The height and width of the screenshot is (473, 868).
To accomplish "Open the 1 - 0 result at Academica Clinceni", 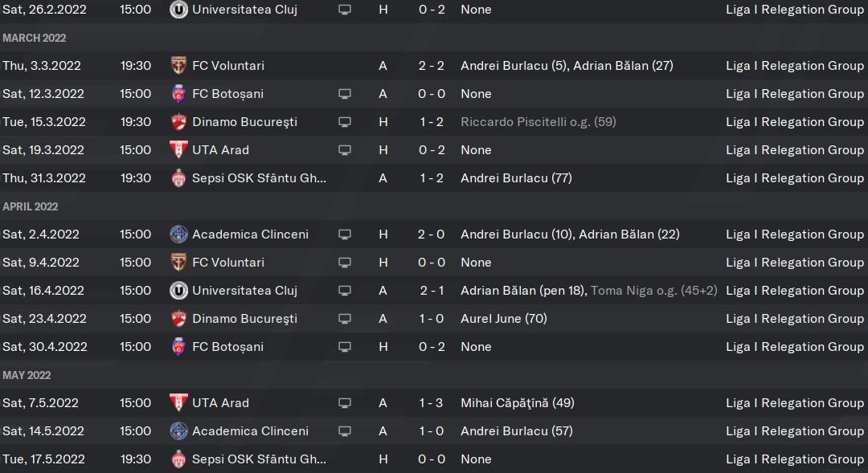I will [x=432, y=431].
